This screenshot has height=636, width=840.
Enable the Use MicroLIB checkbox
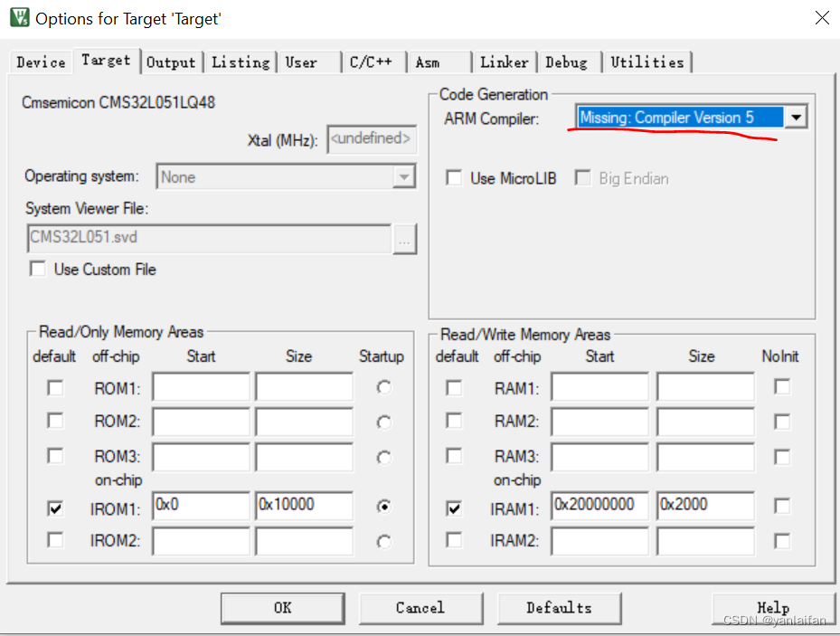point(454,178)
